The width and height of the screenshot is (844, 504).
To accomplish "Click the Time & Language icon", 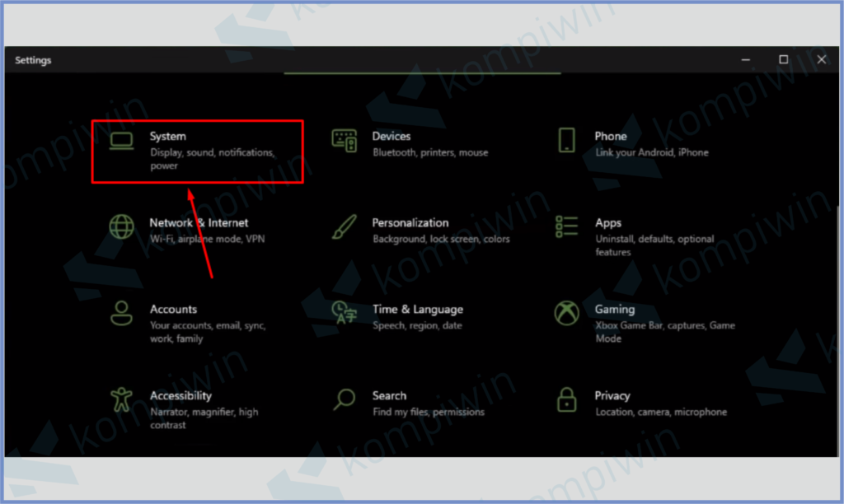I will click(345, 313).
